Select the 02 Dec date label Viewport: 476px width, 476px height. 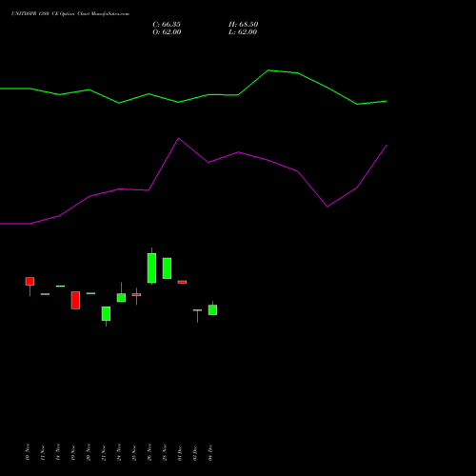click(x=195, y=453)
